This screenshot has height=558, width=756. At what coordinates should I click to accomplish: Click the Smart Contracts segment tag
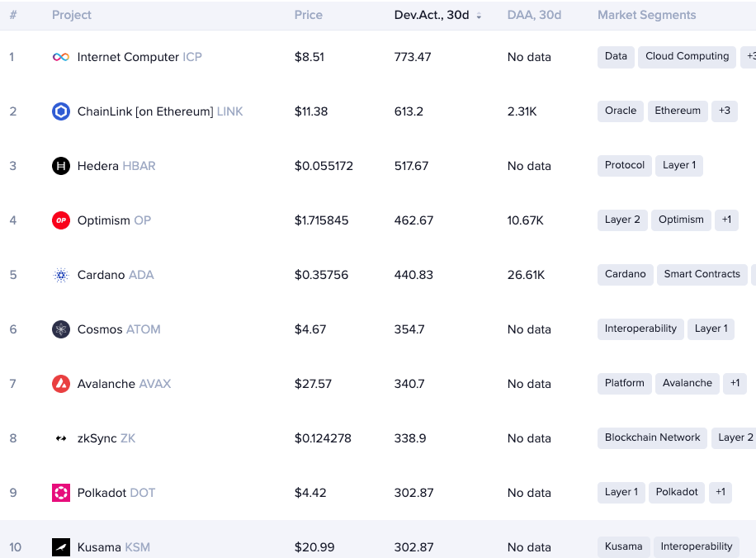click(702, 274)
